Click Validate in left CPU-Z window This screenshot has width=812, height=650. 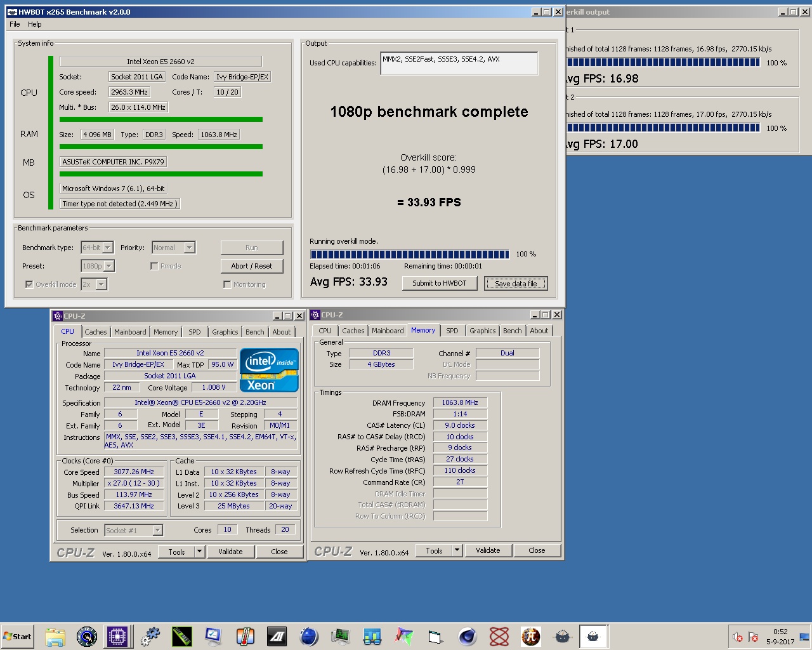tap(230, 552)
